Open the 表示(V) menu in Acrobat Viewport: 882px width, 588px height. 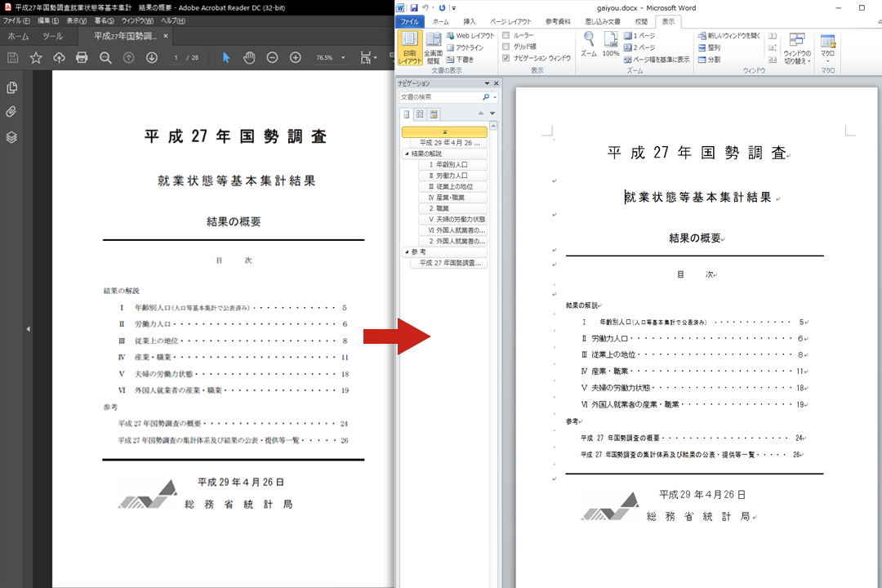coord(77,20)
